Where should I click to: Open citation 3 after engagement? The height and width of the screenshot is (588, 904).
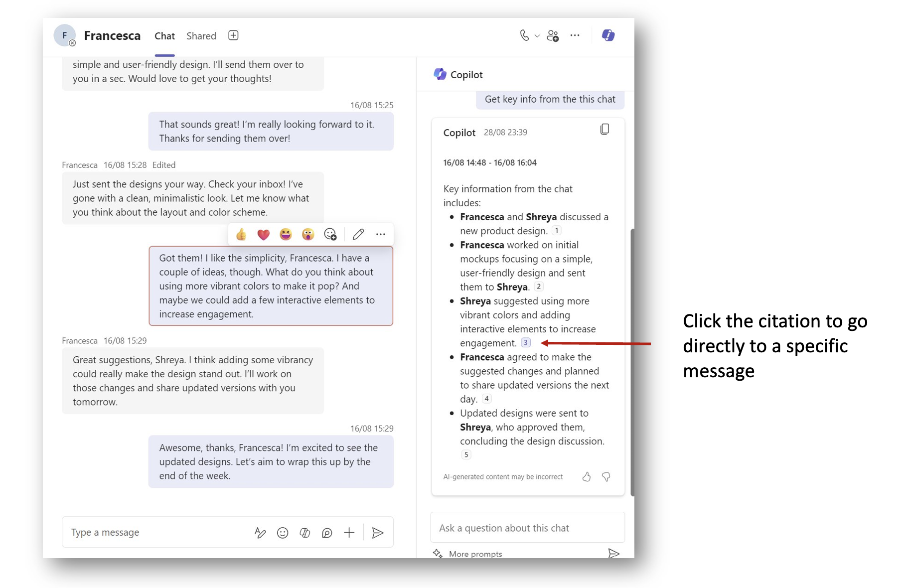(x=526, y=343)
